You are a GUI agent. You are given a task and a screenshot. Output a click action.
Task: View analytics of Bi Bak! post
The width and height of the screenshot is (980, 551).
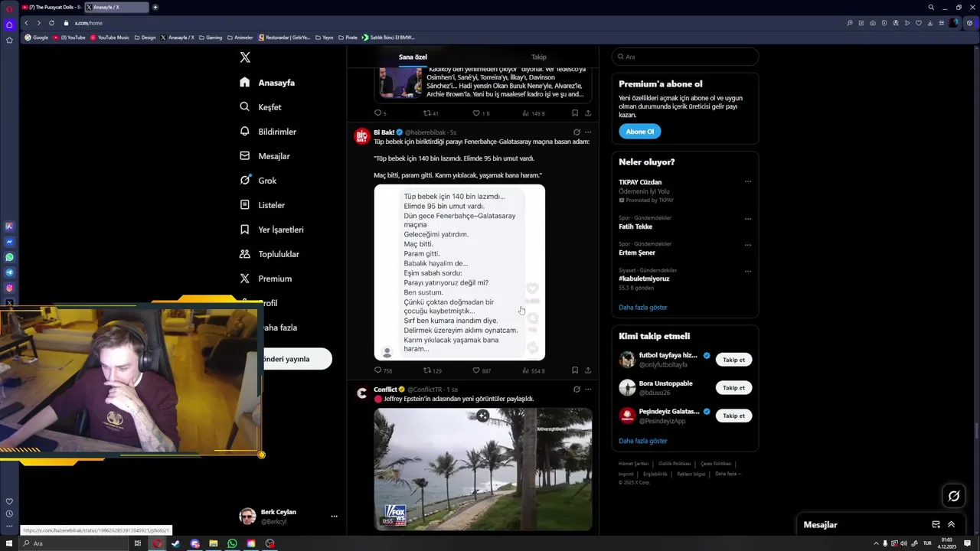[x=526, y=370]
